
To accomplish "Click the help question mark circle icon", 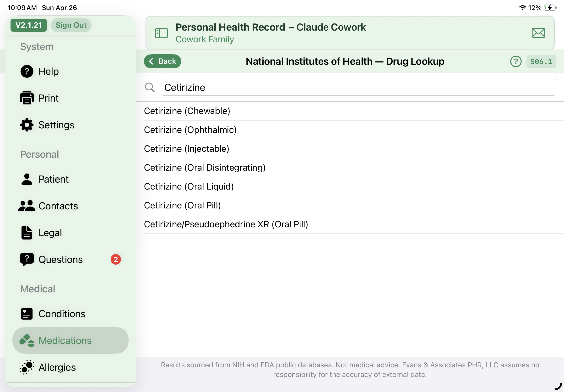I will point(516,61).
